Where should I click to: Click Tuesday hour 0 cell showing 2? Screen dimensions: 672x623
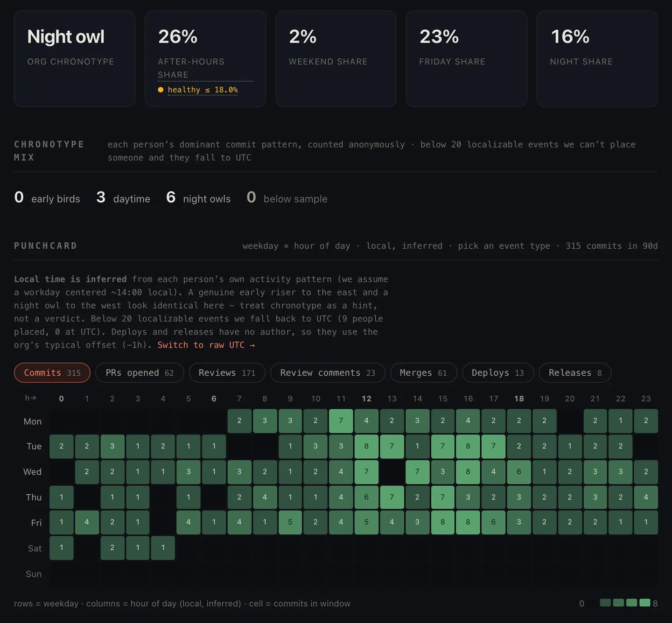[x=62, y=446]
